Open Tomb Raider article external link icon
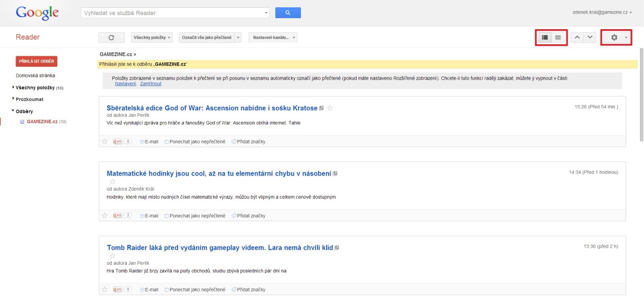The height and width of the screenshot is (303, 644). click(x=337, y=248)
